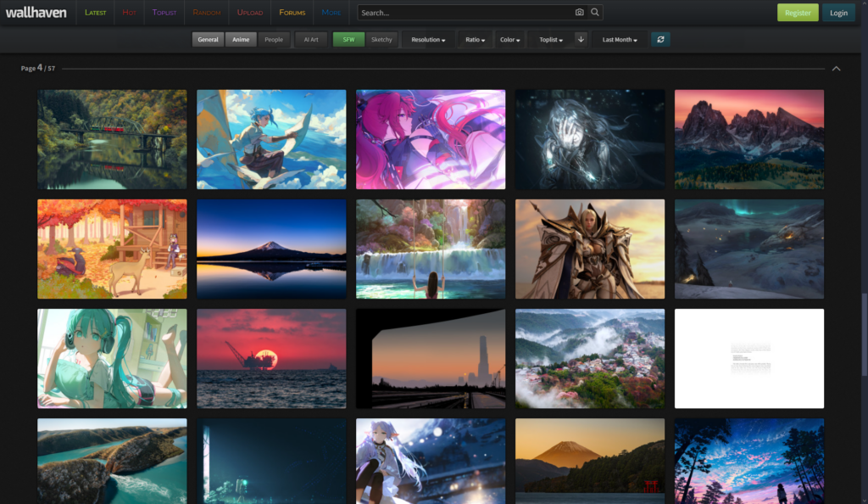868x504 pixels.
Task: Open the dusk skyline with tower wallpaper
Action: pyautogui.click(x=431, y=358)
